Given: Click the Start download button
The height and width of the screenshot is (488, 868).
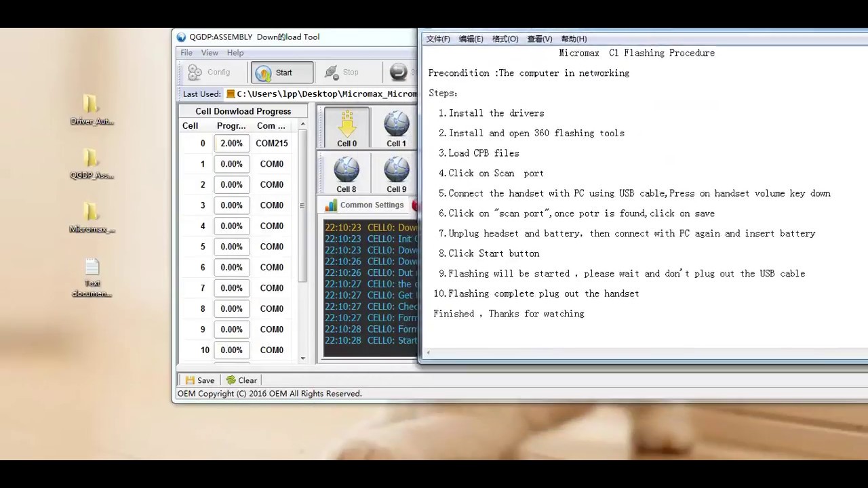Looking at the screenshot, I should [x=282, y=73].
